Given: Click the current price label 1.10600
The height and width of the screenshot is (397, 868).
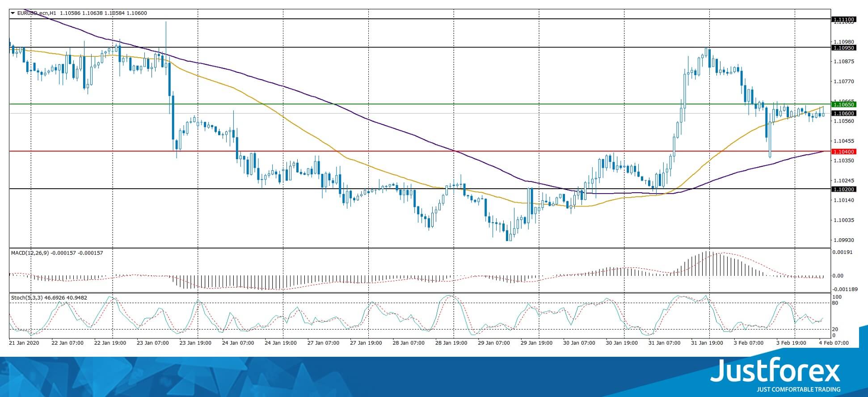Looking at the screenshot, I should (x=843, y=114).
